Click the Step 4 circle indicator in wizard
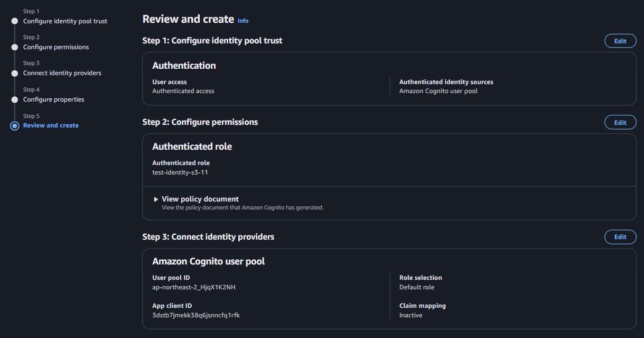644x338 pixels. [x=14, y=99]
